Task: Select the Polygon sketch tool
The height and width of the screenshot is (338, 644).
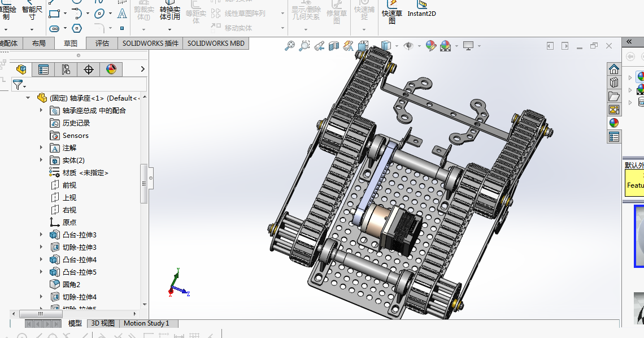Action: pyautogui.click(x=77, y=28)
